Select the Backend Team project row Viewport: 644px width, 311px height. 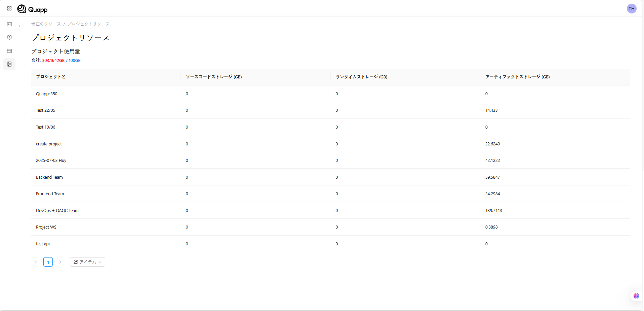click(x=49, y=177)
